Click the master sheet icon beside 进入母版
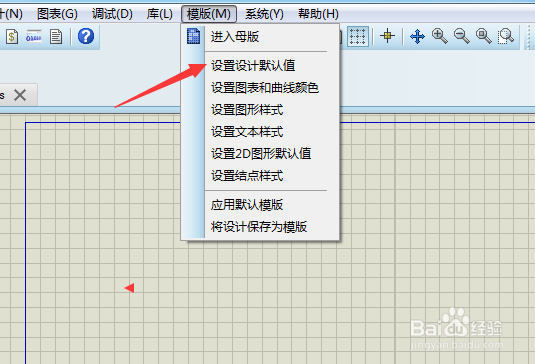 pos(193,37)
